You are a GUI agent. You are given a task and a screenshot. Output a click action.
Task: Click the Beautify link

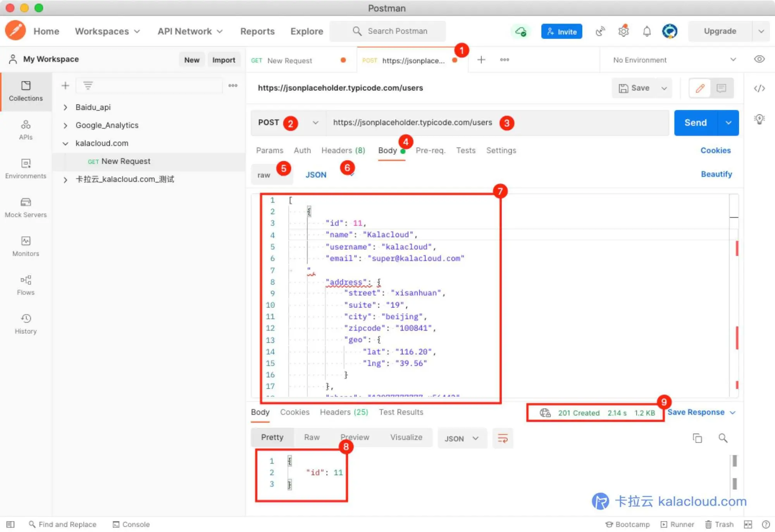coord(716,174)
